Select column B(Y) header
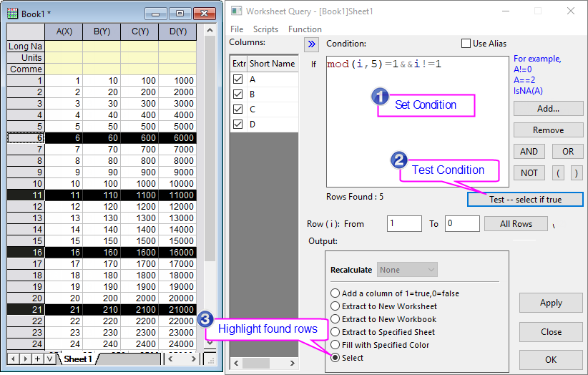 [x=102, y=31]
